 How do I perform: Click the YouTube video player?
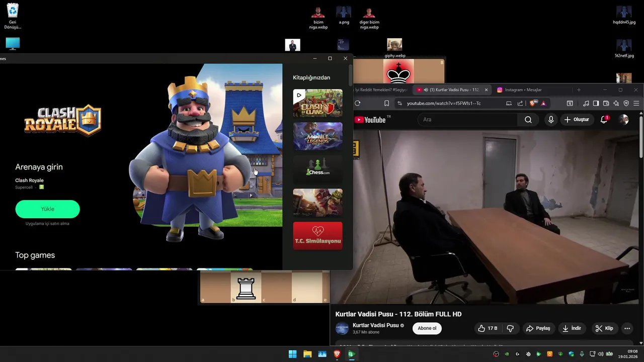tap(496, 217)
